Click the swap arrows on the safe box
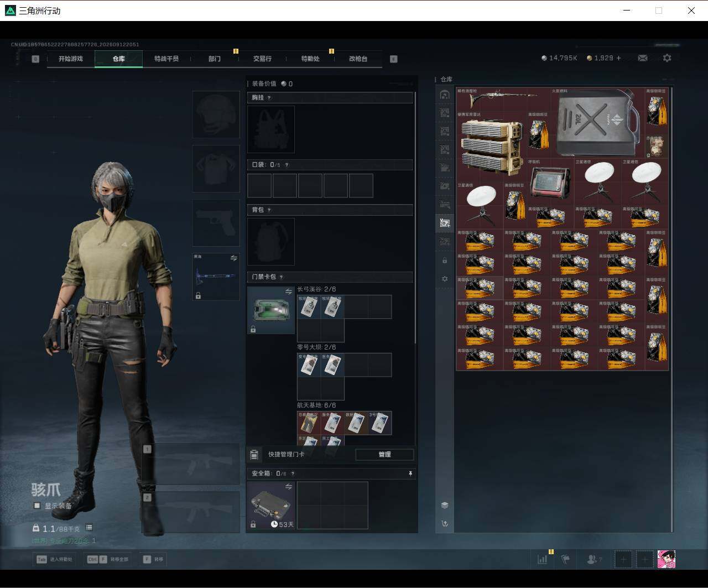Screen dimensions: 708x588 pyautogui.click(x=288, y=487)
